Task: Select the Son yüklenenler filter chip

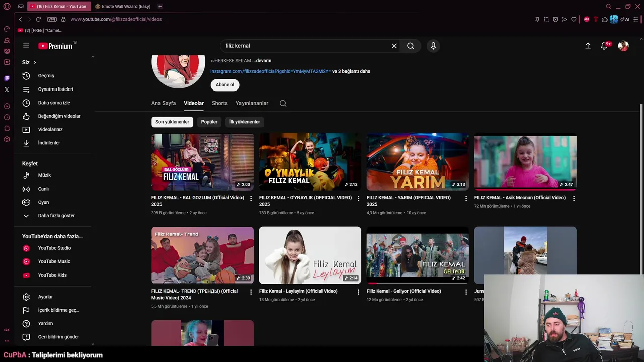Action: pyautogui.click(x=172, y=122)
